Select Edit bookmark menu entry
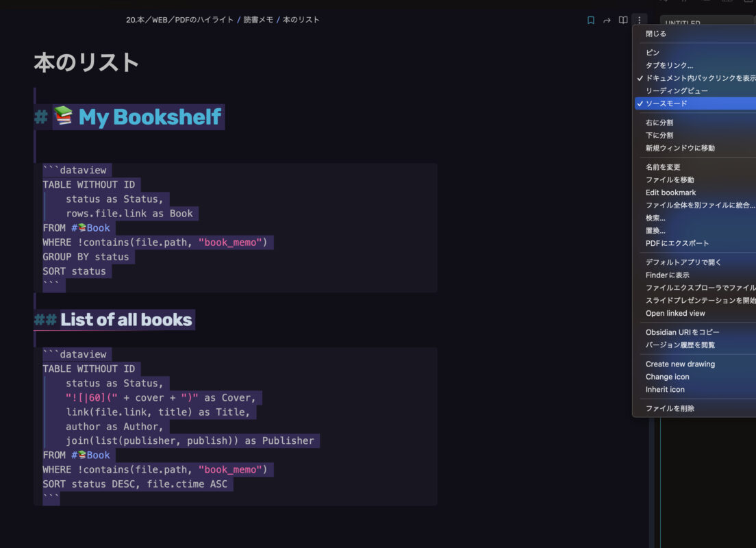Screen dimensions: 756x548 (x=670, y=192)
